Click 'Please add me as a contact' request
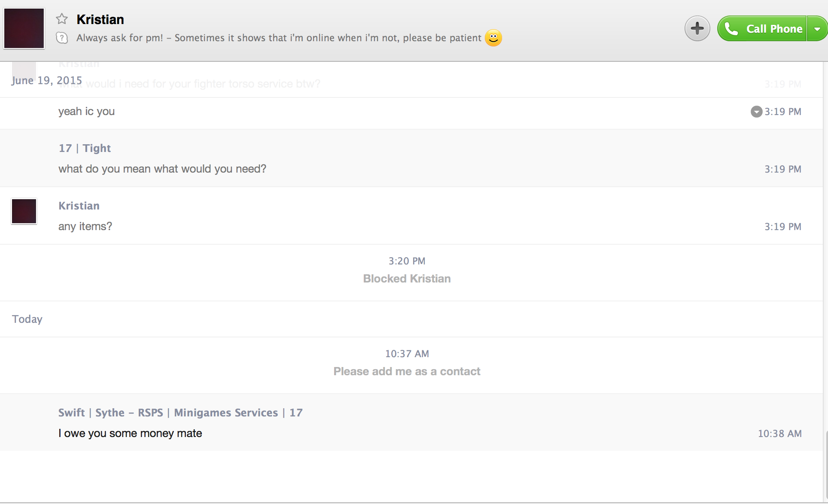 coord(407,371)
